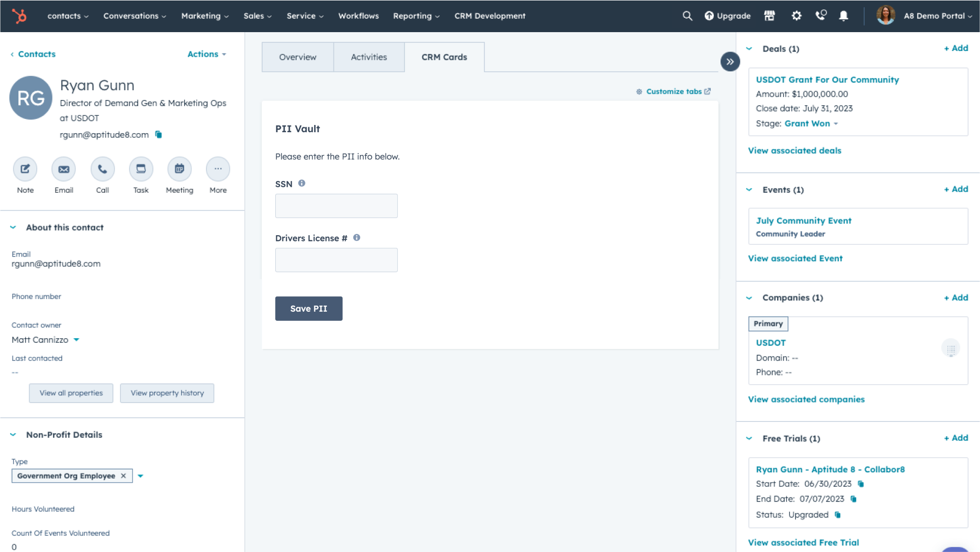Copy the email address under Ryan Gunn
Viewport: 980px width, 552px height.
pyautogui.click(x=159, y=135)
